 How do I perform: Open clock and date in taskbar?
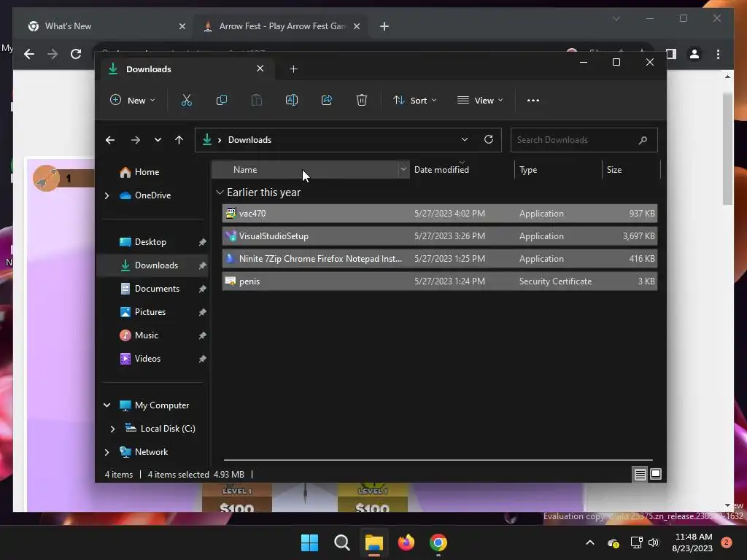click(x=692, y=542)
